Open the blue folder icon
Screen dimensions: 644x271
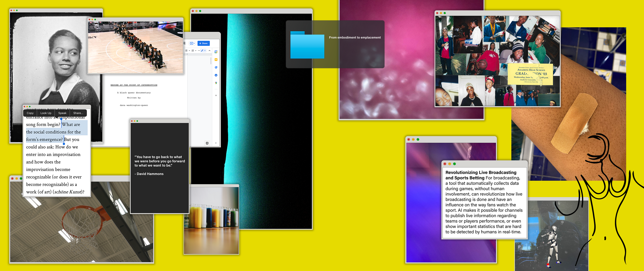pos(307,45)
